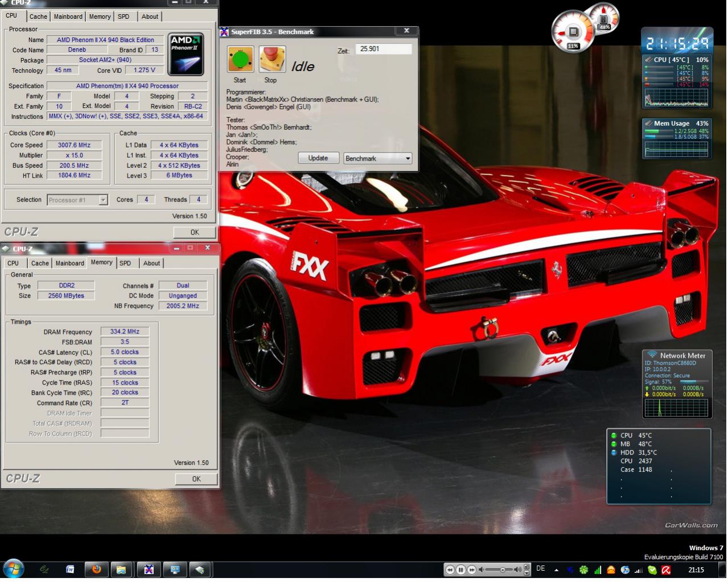Click the red Avira tray icon
Viewport: 728px width, 582px height.
[665, 569]
